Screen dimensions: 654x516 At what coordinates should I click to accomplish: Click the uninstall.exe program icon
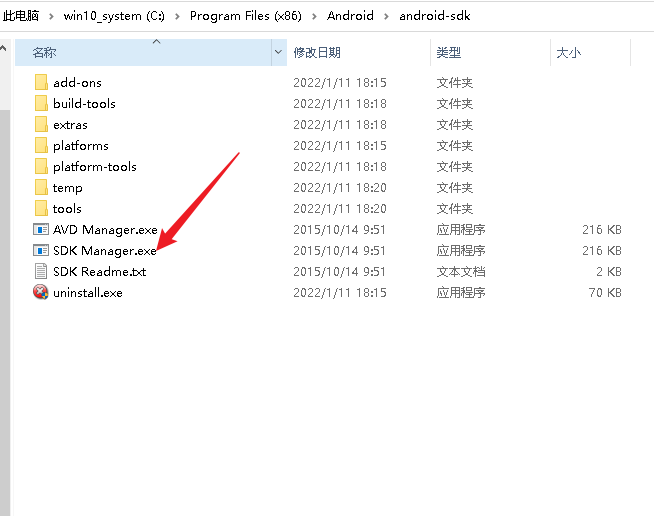coord(41,292)
